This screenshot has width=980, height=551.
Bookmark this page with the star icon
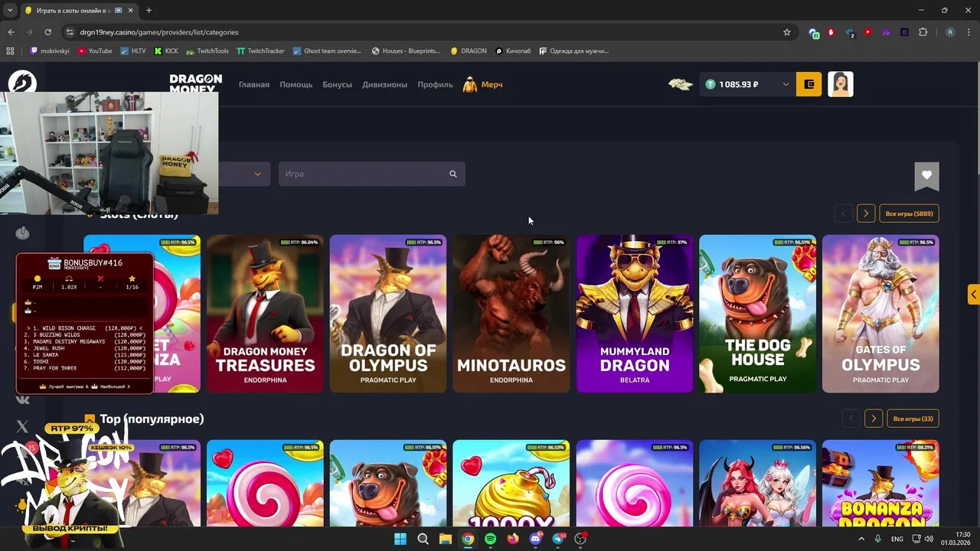point(786,32)
